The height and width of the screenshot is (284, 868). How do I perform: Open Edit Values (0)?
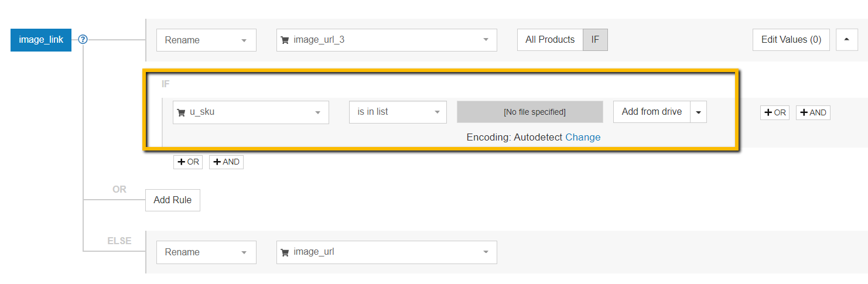click(x=791, y=40)
